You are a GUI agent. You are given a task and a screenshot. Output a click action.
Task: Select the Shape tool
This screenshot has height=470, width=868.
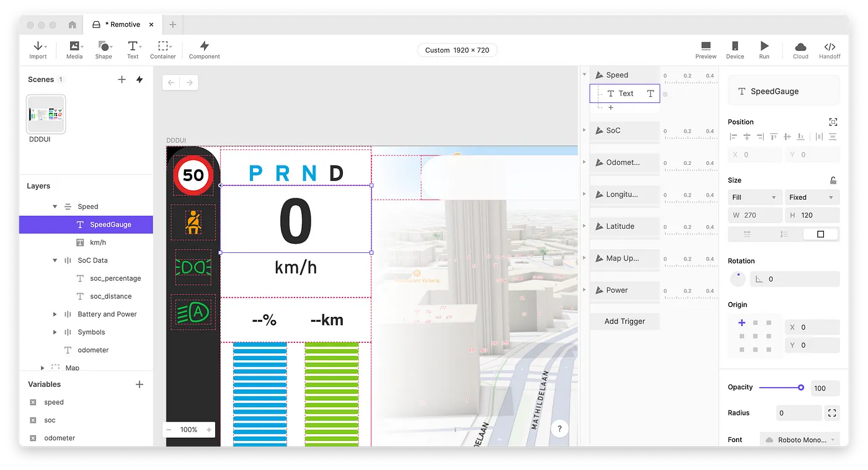(x=104, y=50)
